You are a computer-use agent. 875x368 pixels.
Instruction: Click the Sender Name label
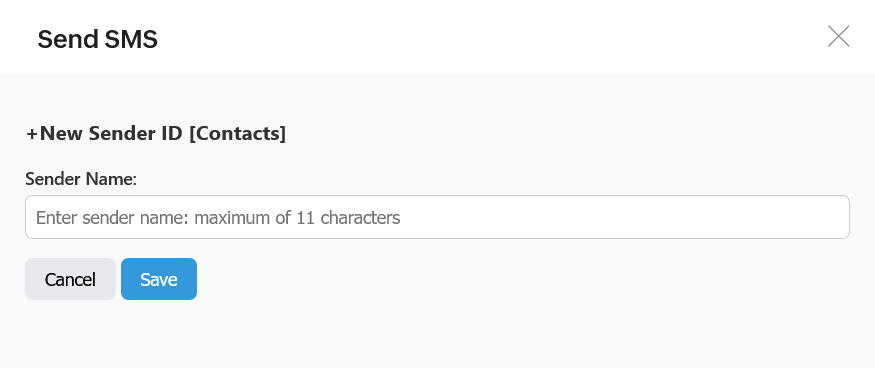click(x=81, y=179)
